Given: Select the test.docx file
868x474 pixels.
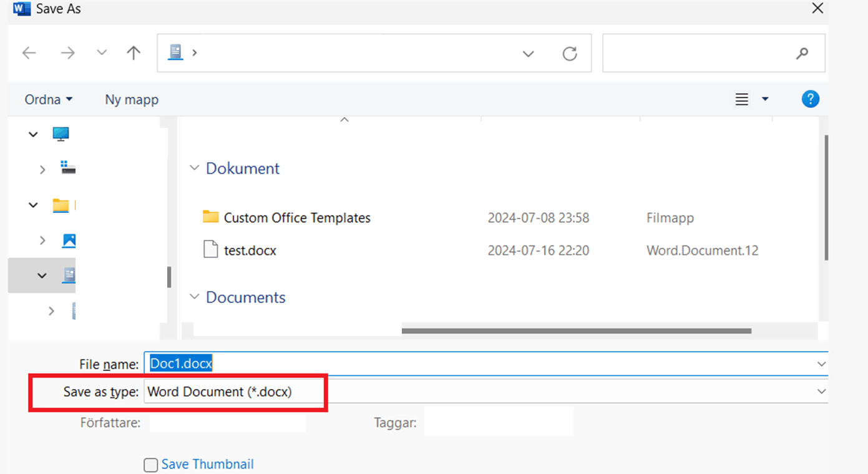Looking at the screenshot, I should point(250,250).
